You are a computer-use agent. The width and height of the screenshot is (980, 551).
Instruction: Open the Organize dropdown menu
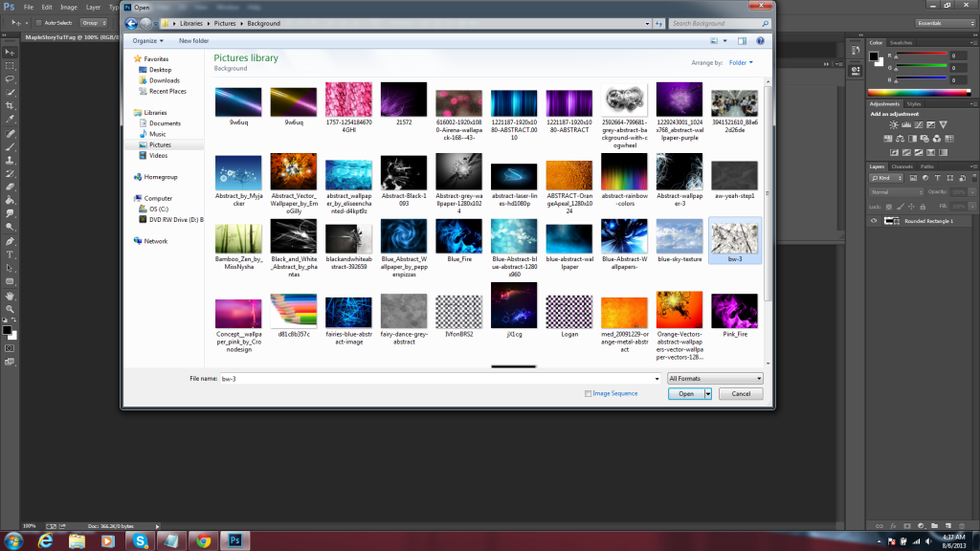[x=147, y=40]
